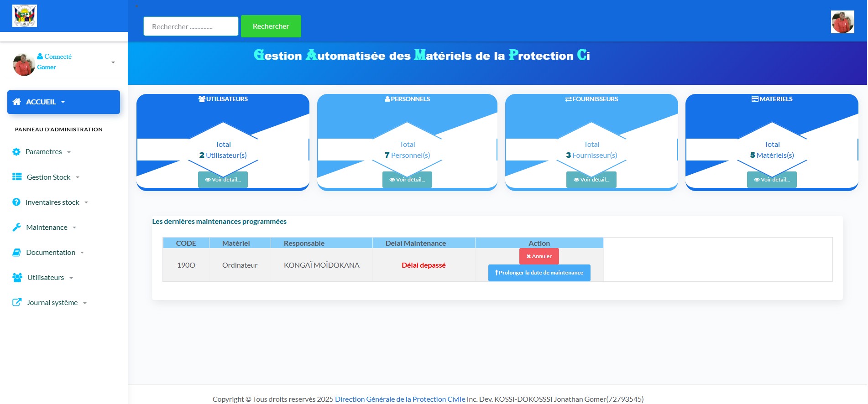868x404 pixels.
Task: Click the Accueil menu button
Action: tap(63, 102)
